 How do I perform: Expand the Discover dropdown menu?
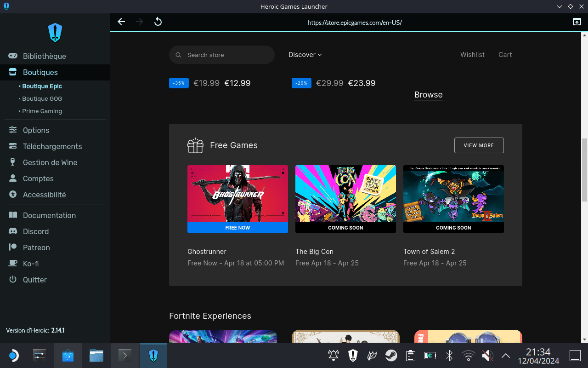coord(305,55)
